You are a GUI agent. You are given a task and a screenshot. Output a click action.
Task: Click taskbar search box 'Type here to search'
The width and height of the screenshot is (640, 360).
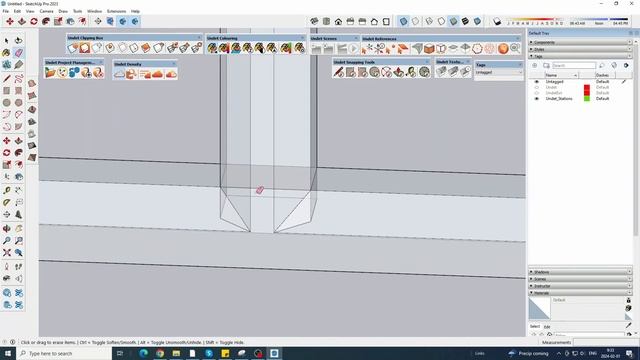pyautogui.click(x=64, y=353)
